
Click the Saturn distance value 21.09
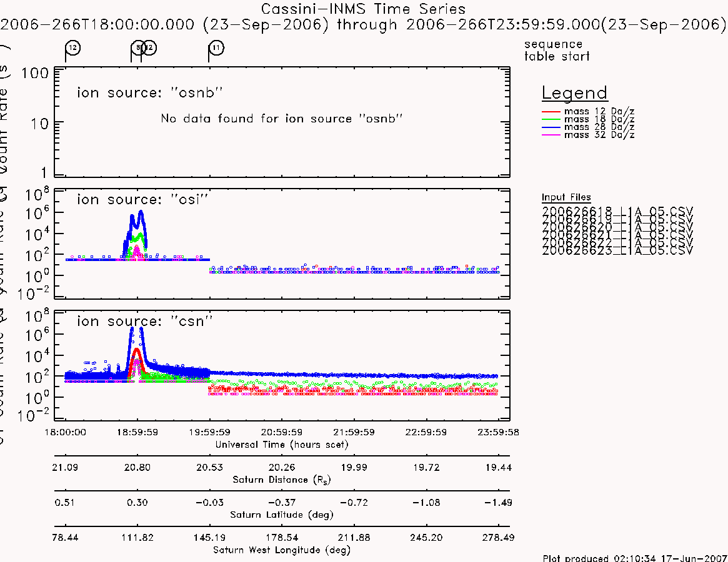[65, 467]
